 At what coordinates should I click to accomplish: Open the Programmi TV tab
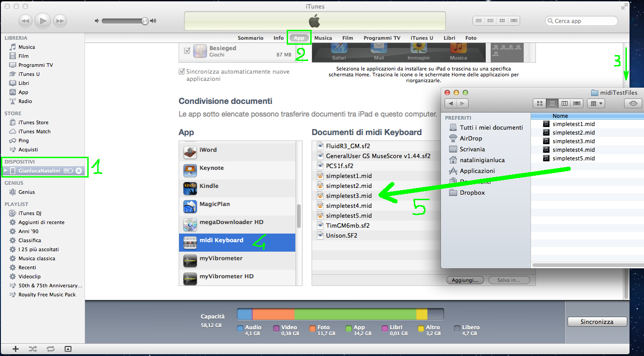(382, 38)
